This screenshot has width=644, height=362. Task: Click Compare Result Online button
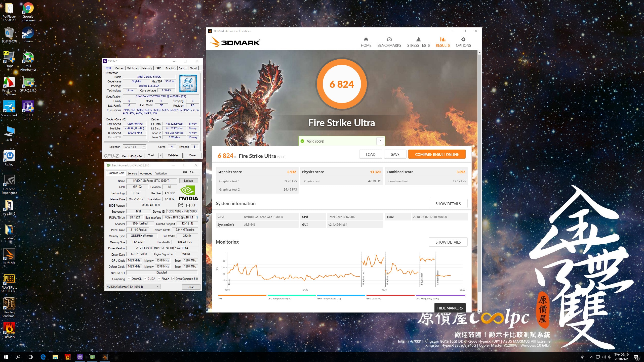point(437,154)
